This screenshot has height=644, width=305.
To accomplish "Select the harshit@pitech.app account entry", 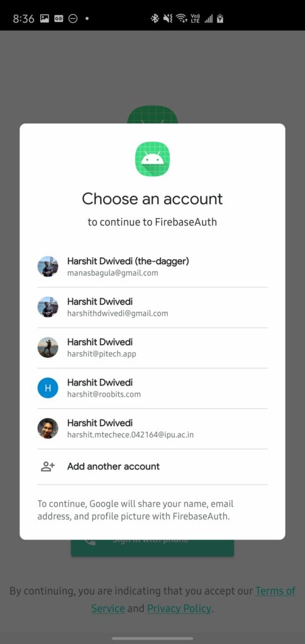I will tap(152, 347).
